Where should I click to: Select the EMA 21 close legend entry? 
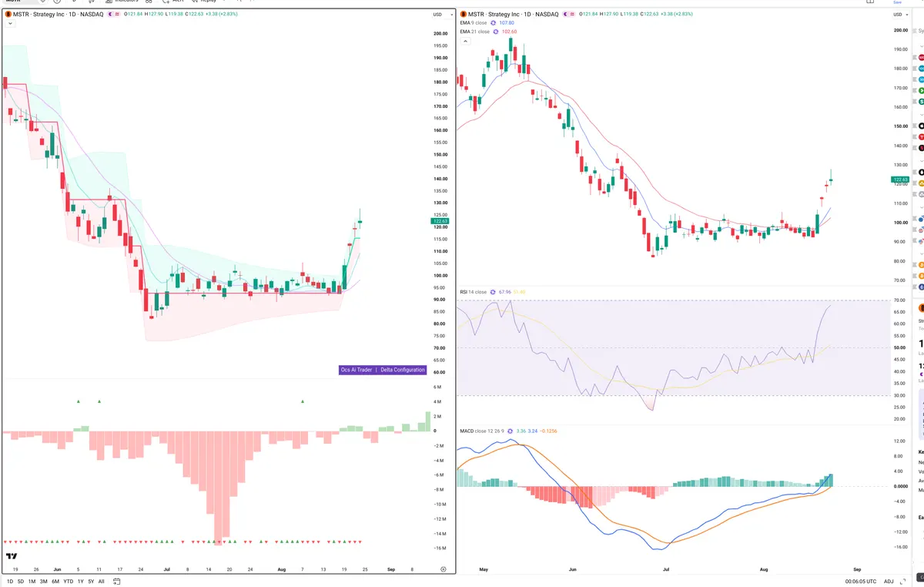coord(474,32)
